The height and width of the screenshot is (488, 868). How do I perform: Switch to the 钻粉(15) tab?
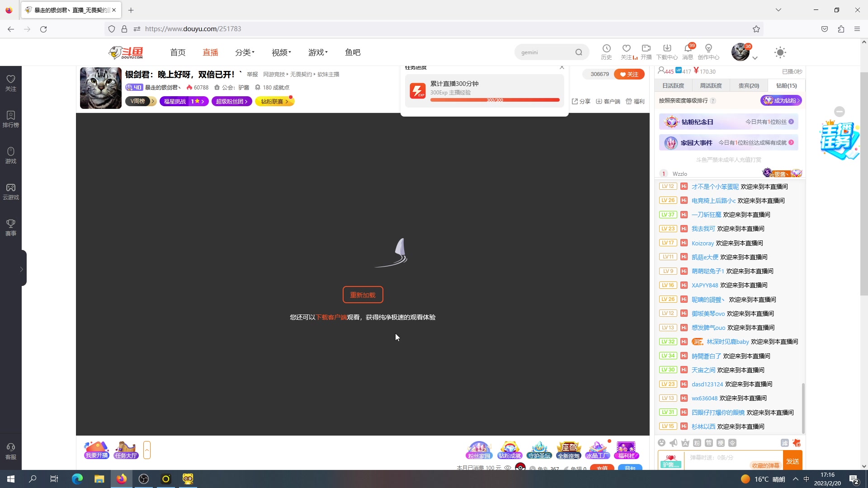coord(786,85)
